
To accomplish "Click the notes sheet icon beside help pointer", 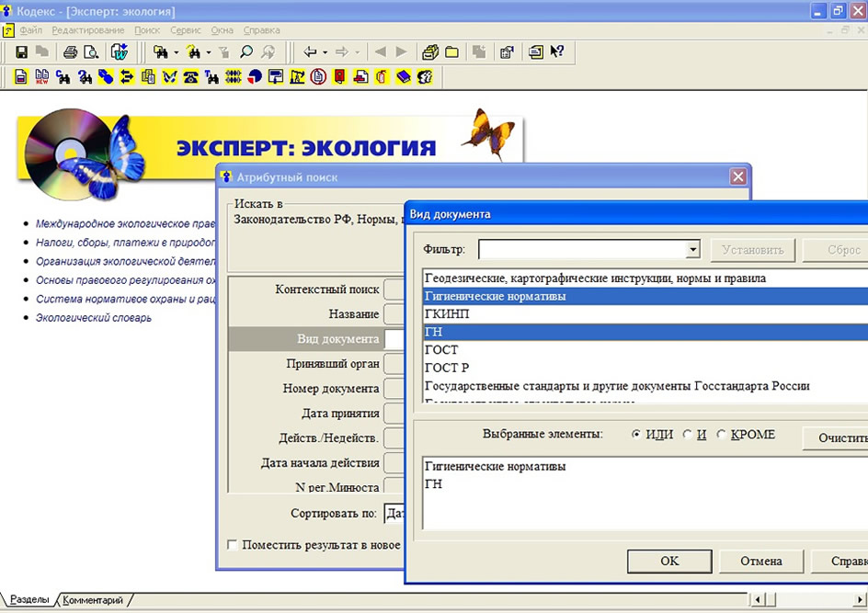I will click(x=535, y=52).
